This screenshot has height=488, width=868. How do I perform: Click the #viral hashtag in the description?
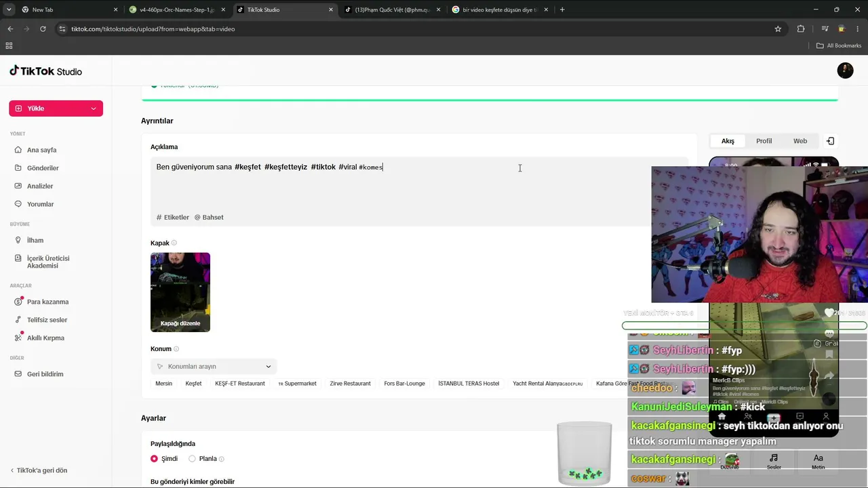[x=347, y=167]
